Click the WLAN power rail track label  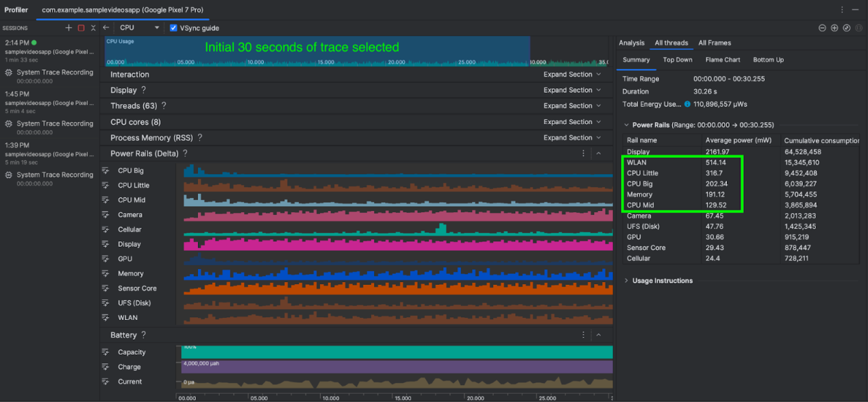(x=127, y=317)
